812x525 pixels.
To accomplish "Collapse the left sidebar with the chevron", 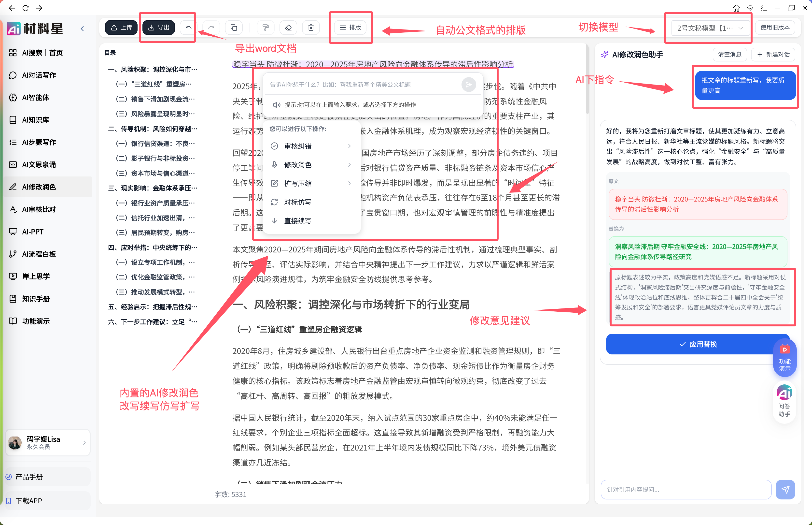I will coord(82,28).
